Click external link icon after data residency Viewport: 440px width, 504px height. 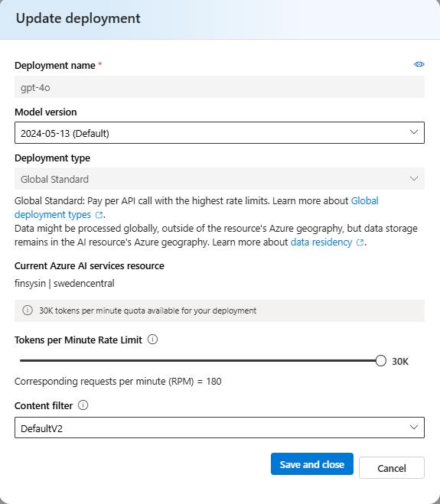click(360, 242)
